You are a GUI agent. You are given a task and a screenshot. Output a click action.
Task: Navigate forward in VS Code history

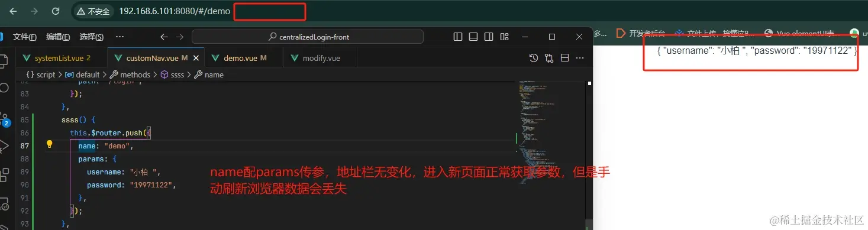(179, 37)
